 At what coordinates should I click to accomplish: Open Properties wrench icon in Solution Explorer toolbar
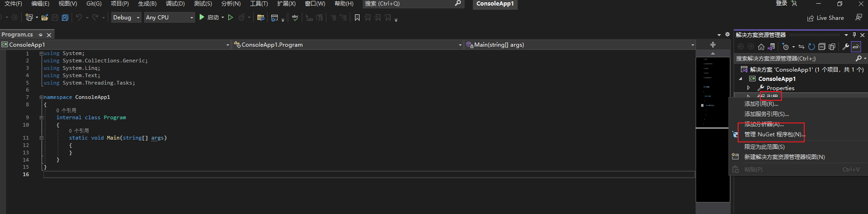point(846,47)
